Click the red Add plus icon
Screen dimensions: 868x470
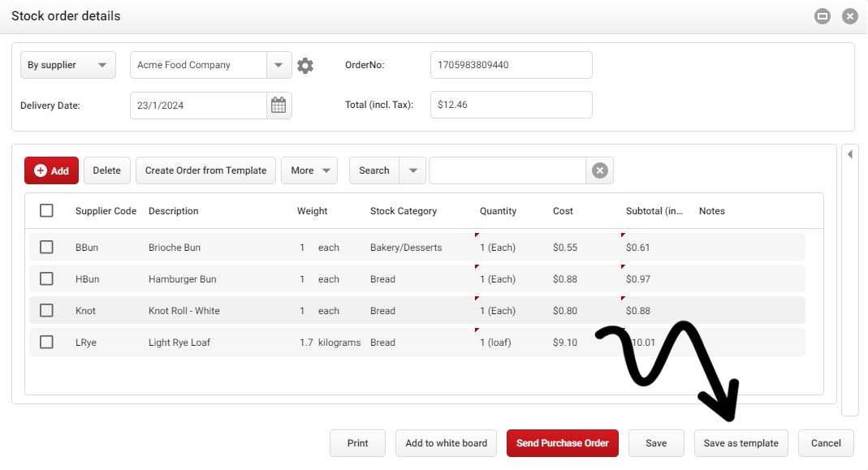click(x=41, y=170)
